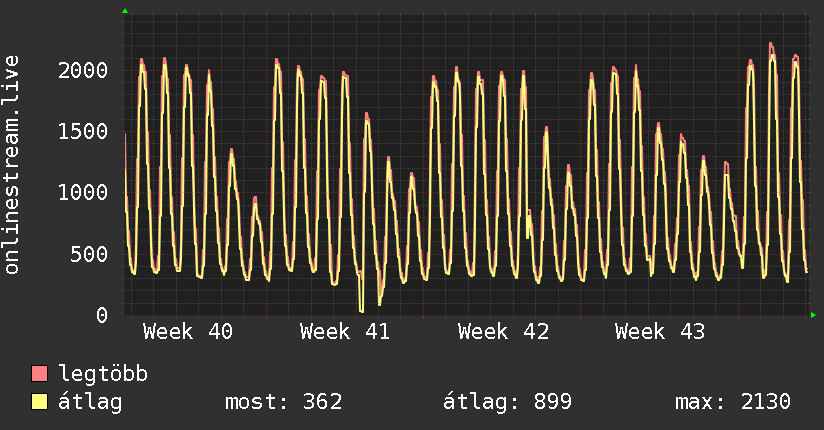824x430 pixels.
Task: Click the red legtöbb legend swatch
Action: (40, 374)
